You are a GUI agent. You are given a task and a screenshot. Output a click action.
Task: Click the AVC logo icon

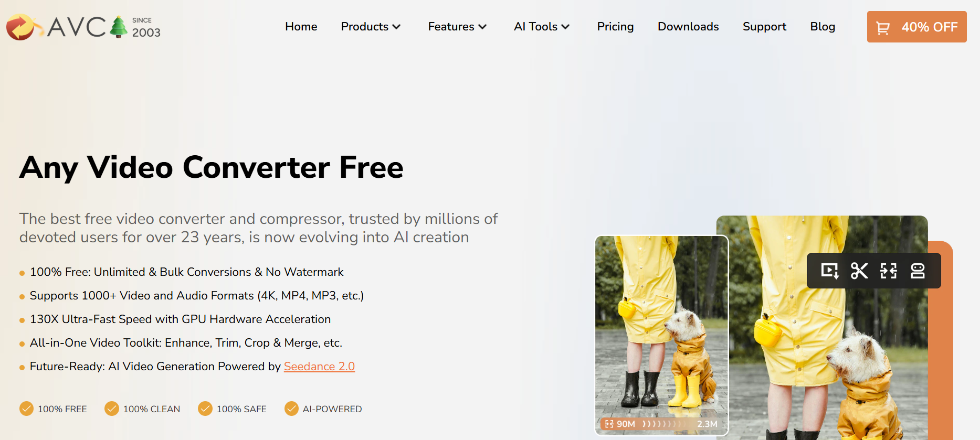(x=21, y=27)
